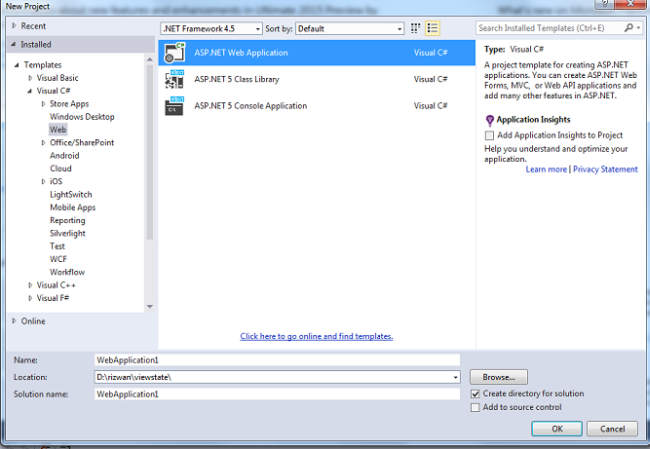Open the .NET Framework 4.5 dropdown

[211, 29]
